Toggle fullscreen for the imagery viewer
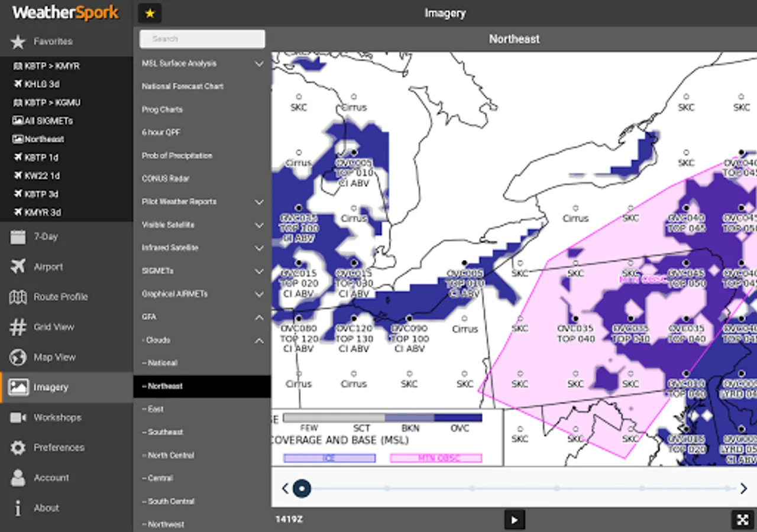757x532 pixels. 742,520
